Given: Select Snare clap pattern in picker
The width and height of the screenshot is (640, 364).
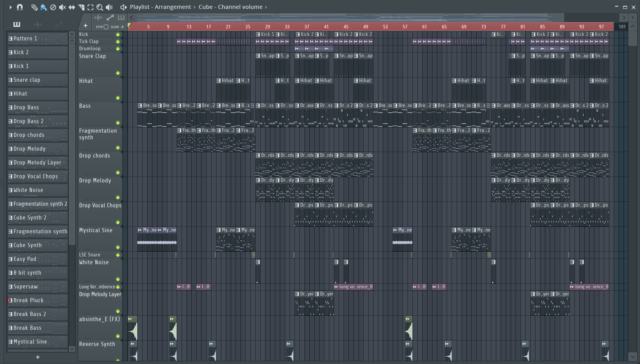Looking at the screenshot, I should [38, 80].
